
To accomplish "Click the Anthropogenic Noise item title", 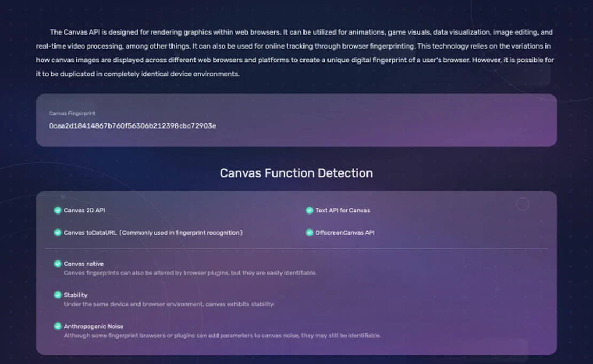I will click(93, 326).
